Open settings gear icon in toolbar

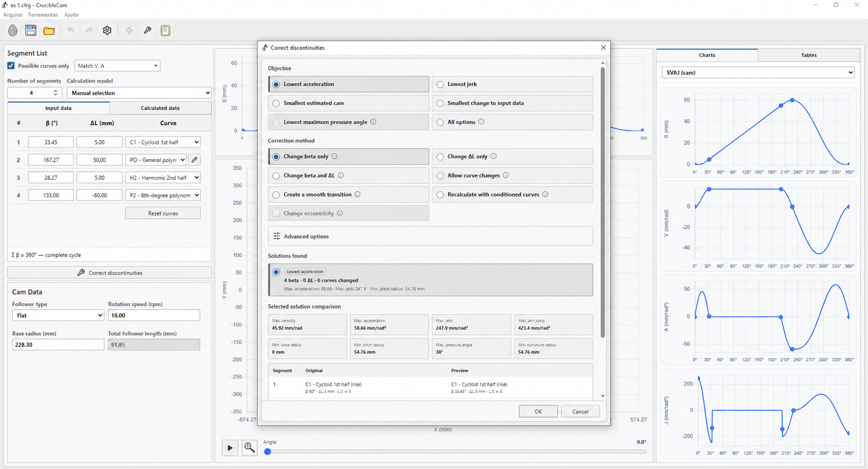(x=107, y=31)
